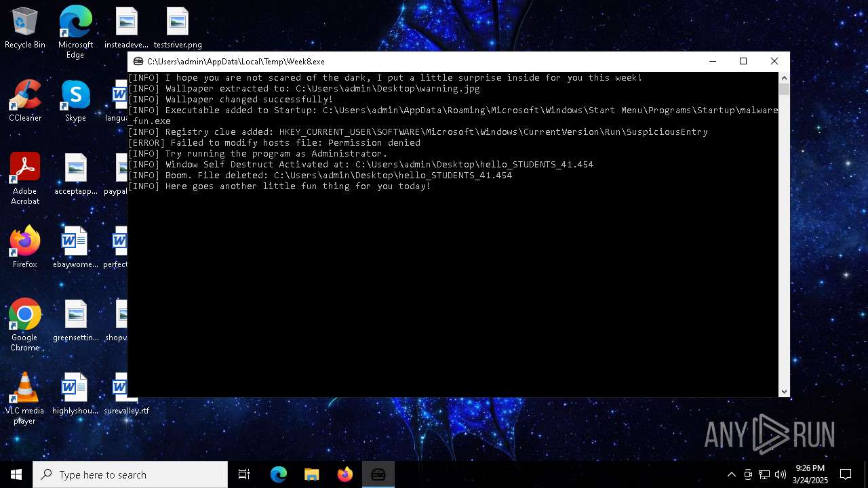Select the ebaywome... Word document icon
The image size is (868, 488).
tap(75, 247)
